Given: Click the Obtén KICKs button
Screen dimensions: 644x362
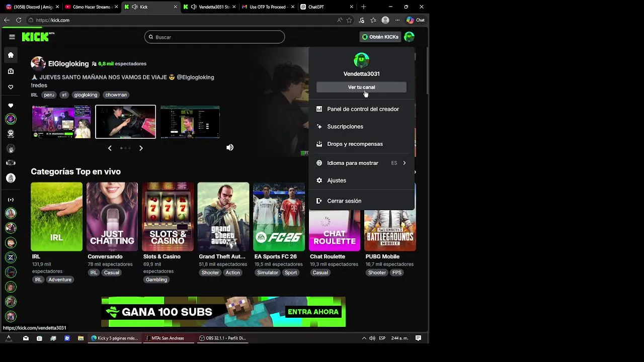Looking at the screenshot, I should pos(380,37).
